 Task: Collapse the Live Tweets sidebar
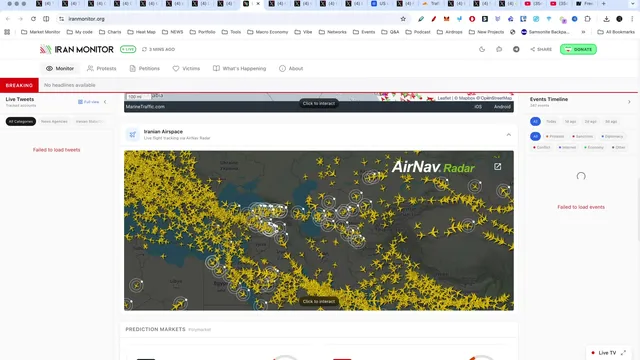click(x=105, y=102)
